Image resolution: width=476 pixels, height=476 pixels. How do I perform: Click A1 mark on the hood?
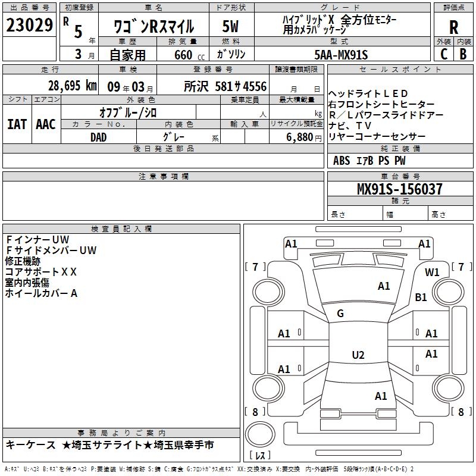(384, 286)
